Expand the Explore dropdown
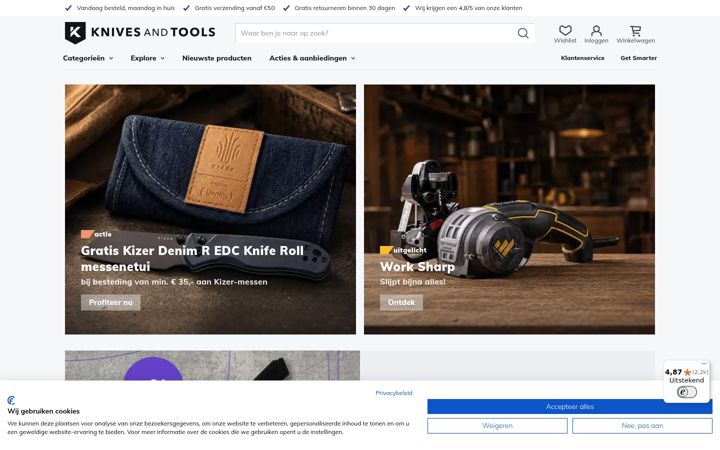The width and height of the screenshot is (720, 450). pyautogui.click(x=147, y=58)
